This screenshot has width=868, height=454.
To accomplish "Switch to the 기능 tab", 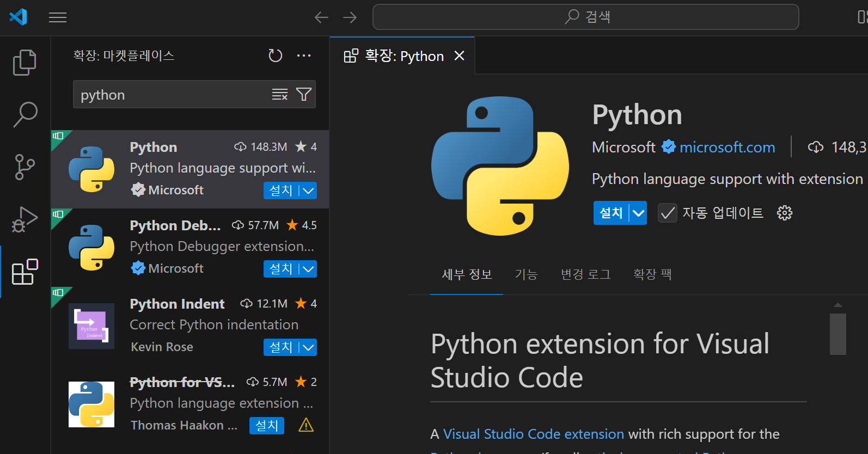I will (x=526, y=274).
